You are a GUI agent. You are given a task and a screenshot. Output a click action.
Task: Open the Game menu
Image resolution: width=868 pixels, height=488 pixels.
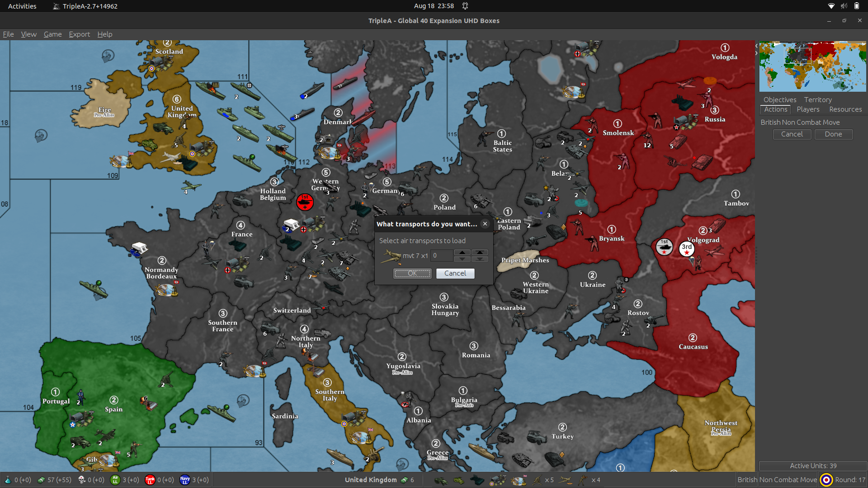(x=52, y=34)
